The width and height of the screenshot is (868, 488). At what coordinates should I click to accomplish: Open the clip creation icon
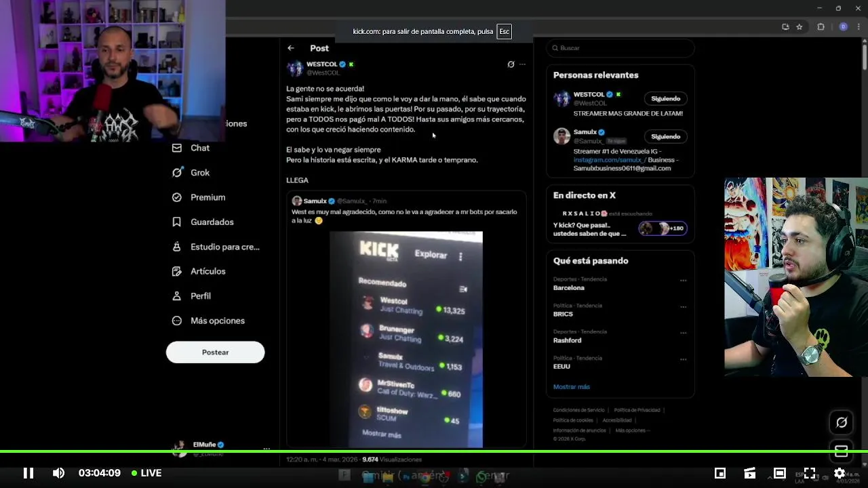pos(750,473)
